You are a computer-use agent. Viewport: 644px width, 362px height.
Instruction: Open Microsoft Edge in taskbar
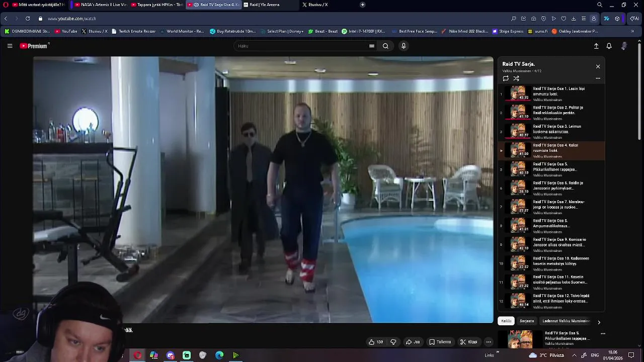[219, 355]
